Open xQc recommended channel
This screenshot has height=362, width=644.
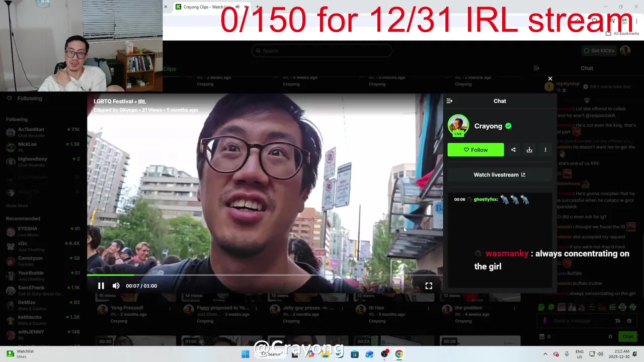[x=43, y=246]
